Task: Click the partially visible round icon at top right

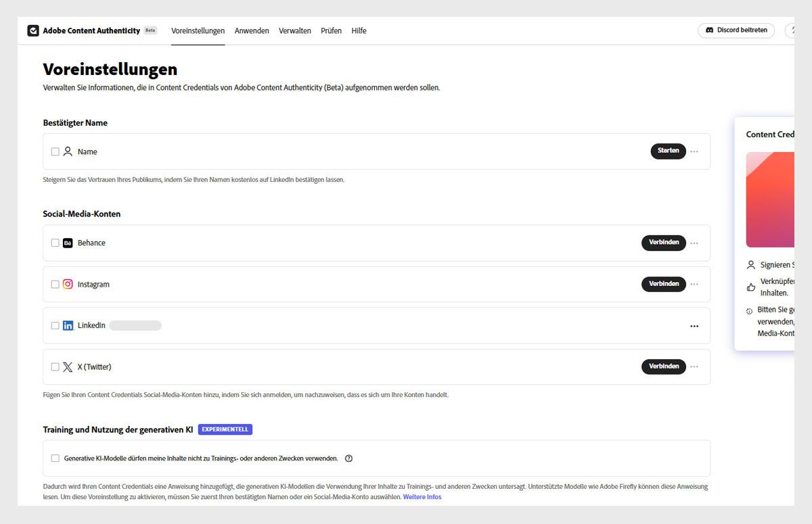Action: click(790, 30)
